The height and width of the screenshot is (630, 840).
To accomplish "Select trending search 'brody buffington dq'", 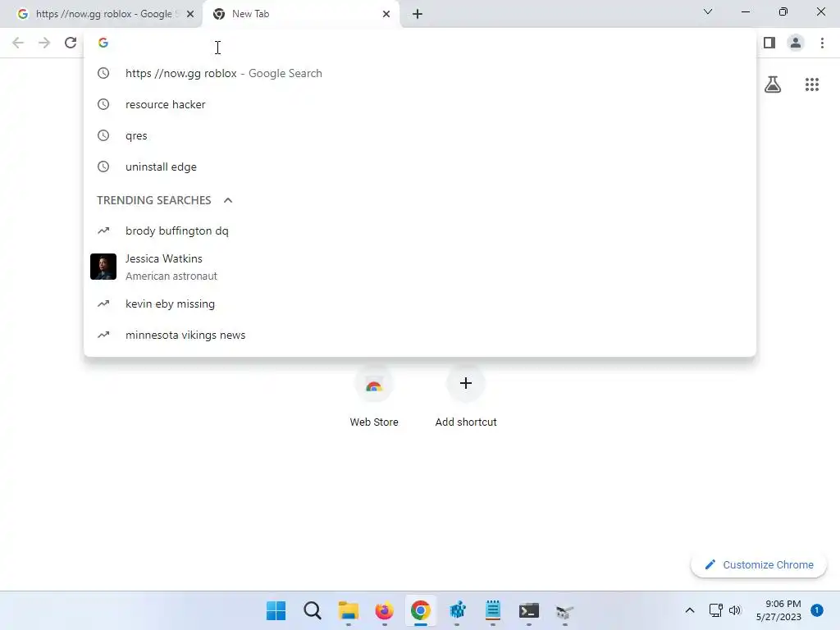I will click(x=420, y=231).
